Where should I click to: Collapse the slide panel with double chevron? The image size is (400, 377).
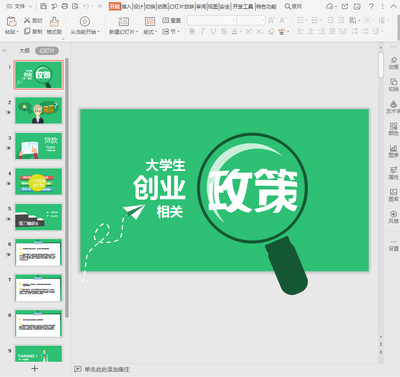point(4,50)
